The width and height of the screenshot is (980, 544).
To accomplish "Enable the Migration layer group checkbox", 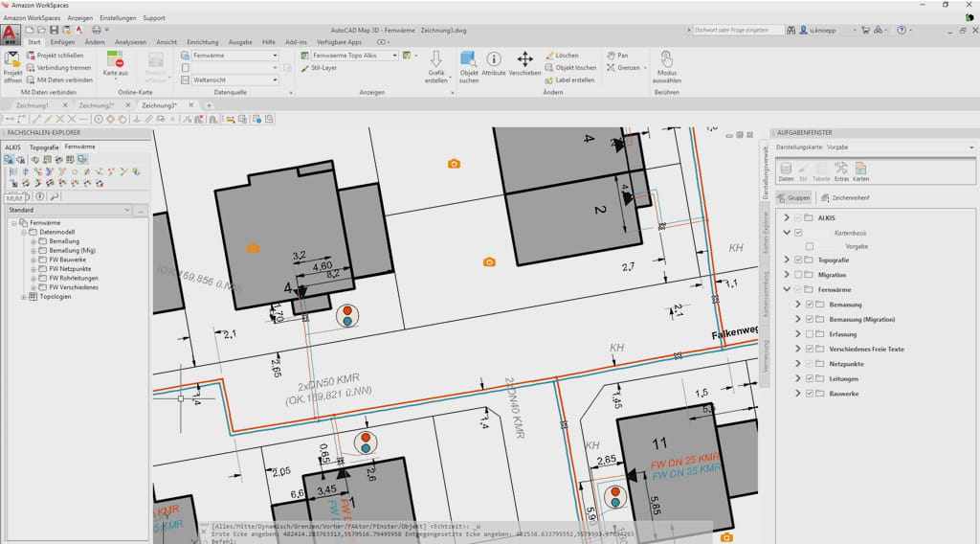I will (798, 275).
